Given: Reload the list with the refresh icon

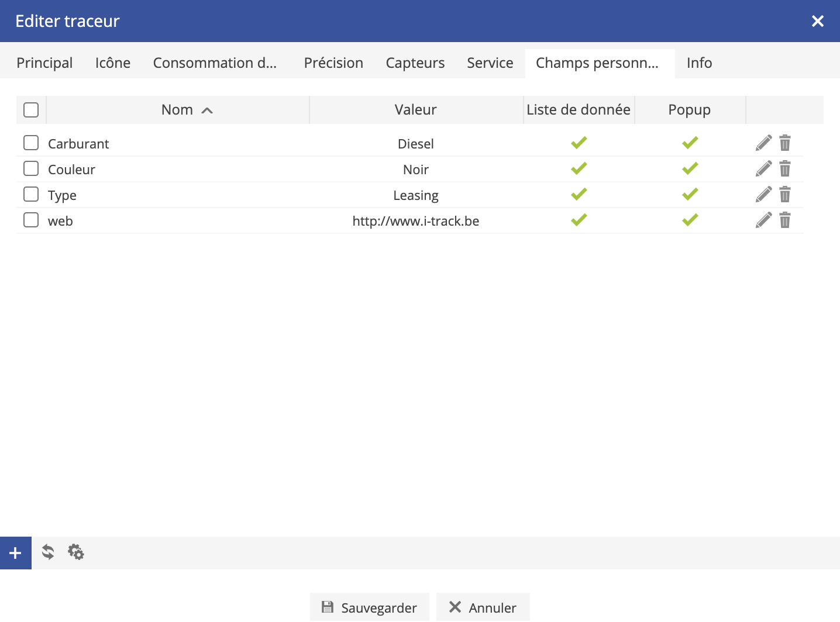Looking at the screenshot, I should (x=48, y=552).
